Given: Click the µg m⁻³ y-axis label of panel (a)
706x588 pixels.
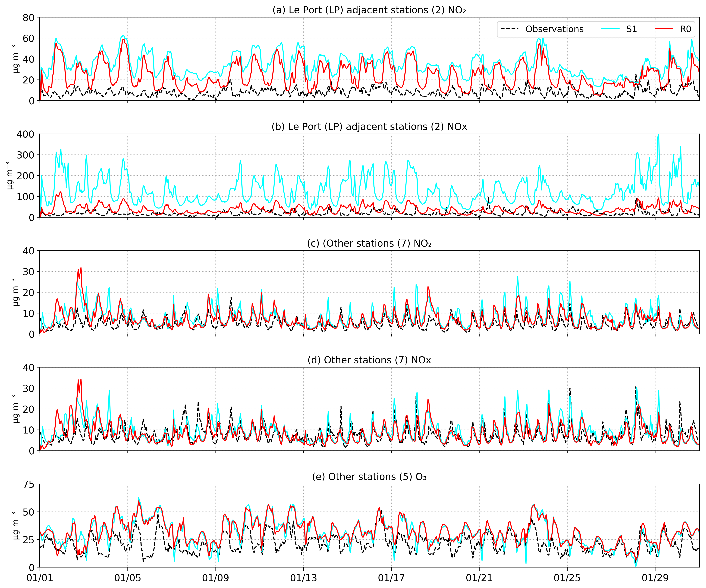Looking at the screenshot, I should (x=16, y=59).
